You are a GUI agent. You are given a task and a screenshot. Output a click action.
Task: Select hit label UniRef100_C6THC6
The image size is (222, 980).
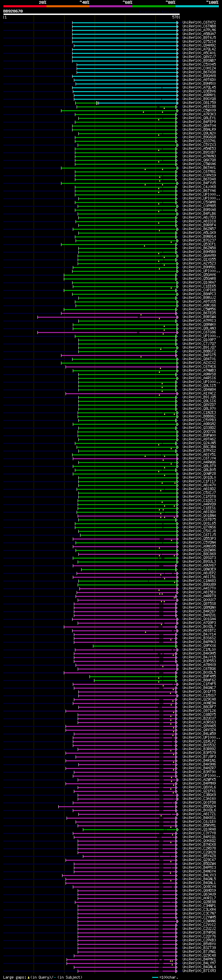pyautogui.click(x=199, y=367)
